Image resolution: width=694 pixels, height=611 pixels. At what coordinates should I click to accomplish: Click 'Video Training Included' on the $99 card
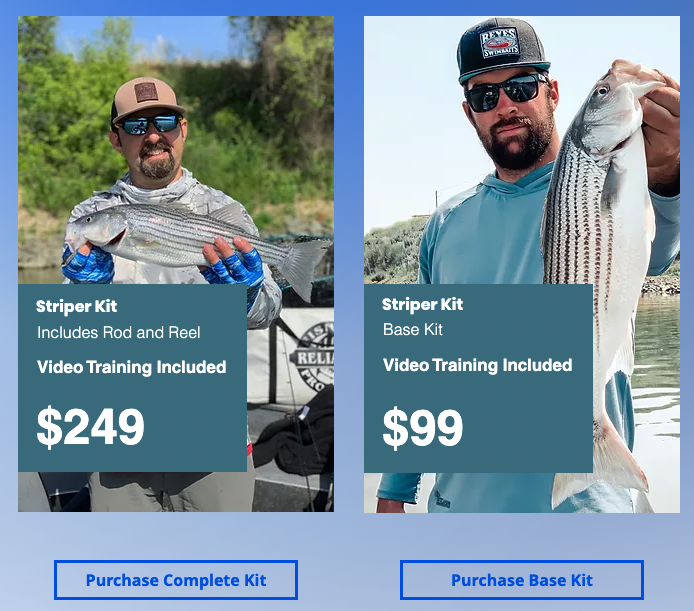[478, 365]
